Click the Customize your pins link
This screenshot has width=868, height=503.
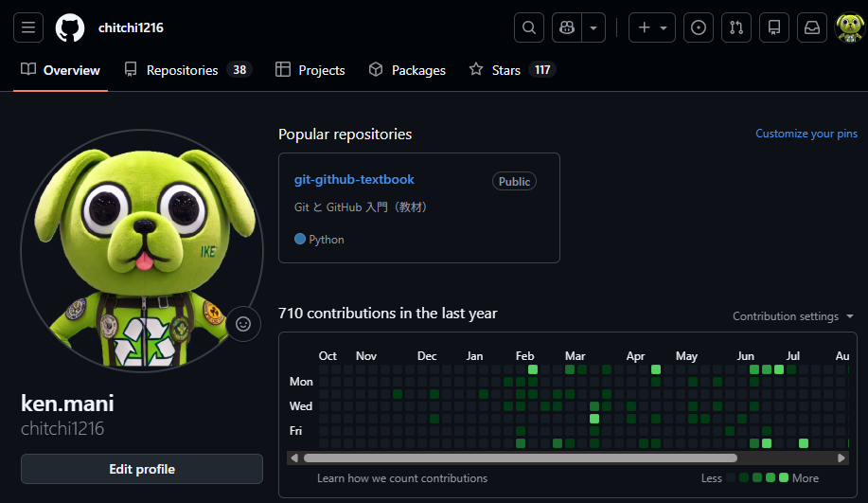[x=806, y=134]
